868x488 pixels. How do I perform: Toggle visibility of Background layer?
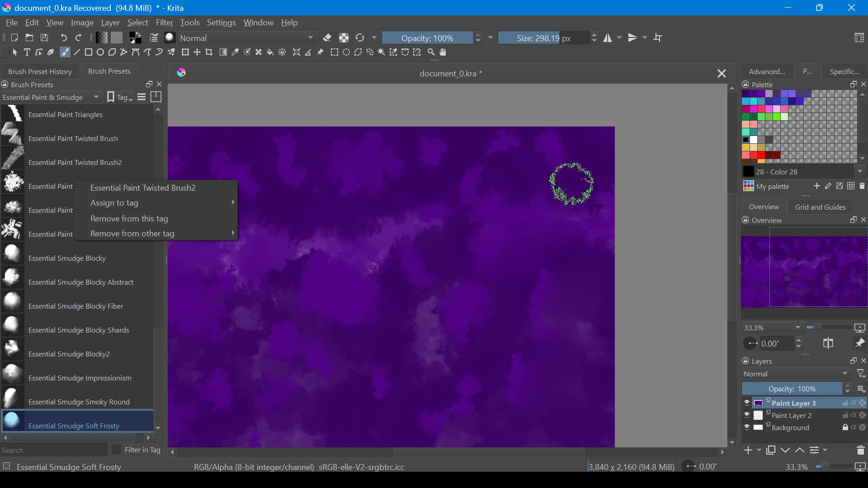tap(747, 427)
